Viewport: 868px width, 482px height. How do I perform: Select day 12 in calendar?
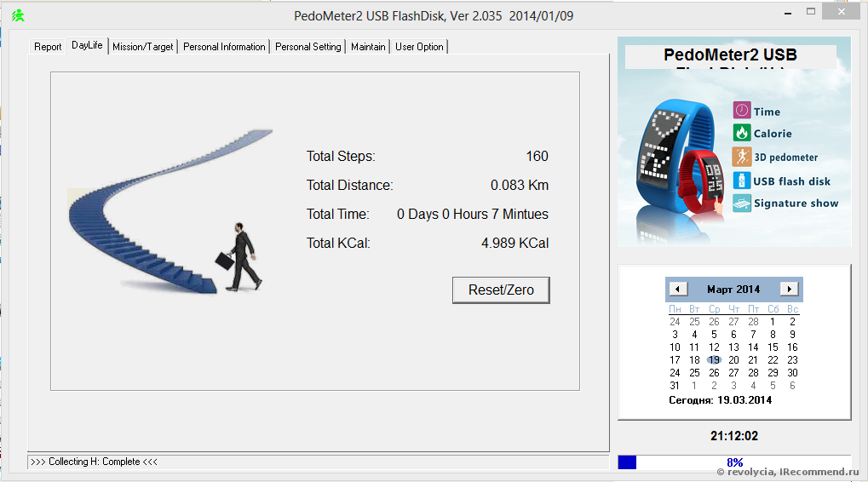tap(714, 347)
